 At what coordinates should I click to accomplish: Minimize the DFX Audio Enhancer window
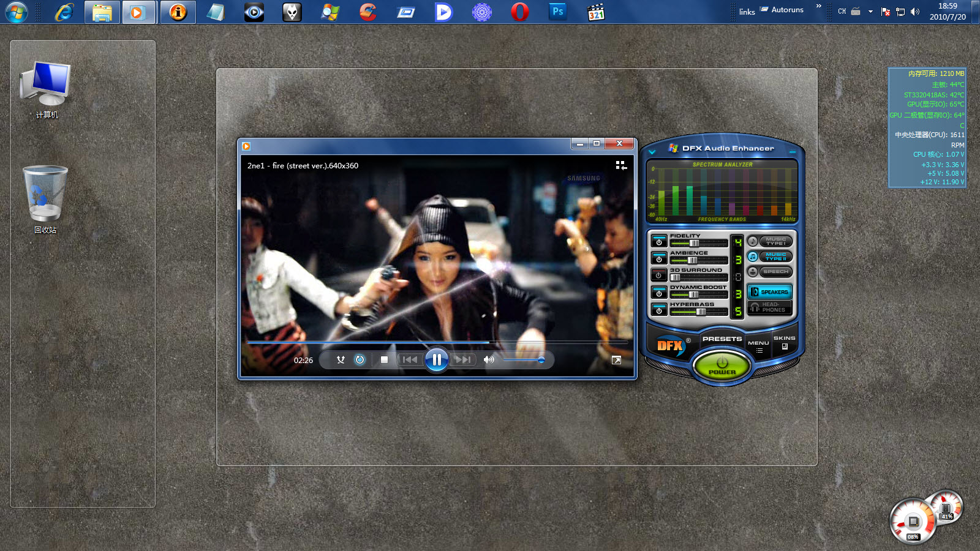pyautogui.click(x=793, y=151)
